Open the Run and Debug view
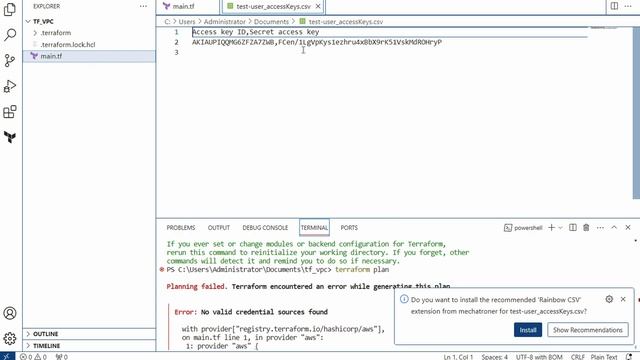This screenshot has width=640, height=360. tap(10, 86)
